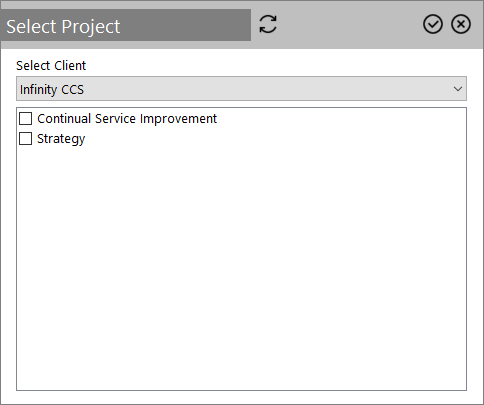The image size is (484, 405).
Task: Tick the Continual Service Improvement checkbox
Action: (x=26, y=118)
